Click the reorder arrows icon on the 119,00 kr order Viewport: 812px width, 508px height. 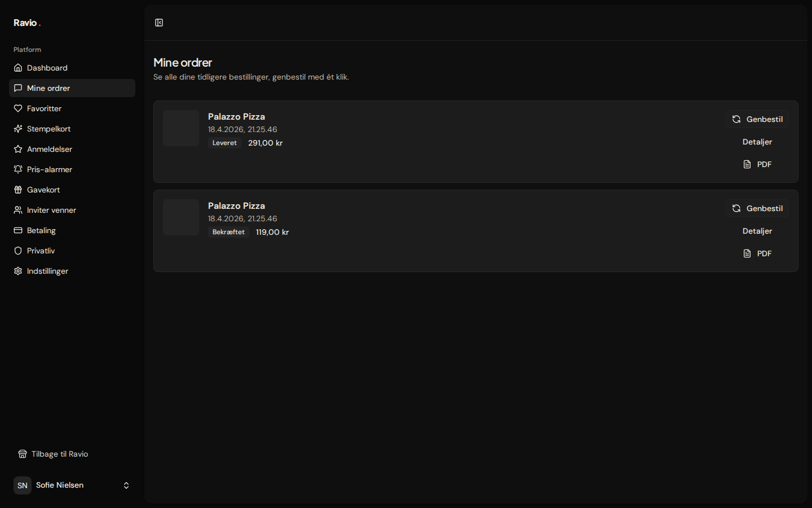point(736,208)
